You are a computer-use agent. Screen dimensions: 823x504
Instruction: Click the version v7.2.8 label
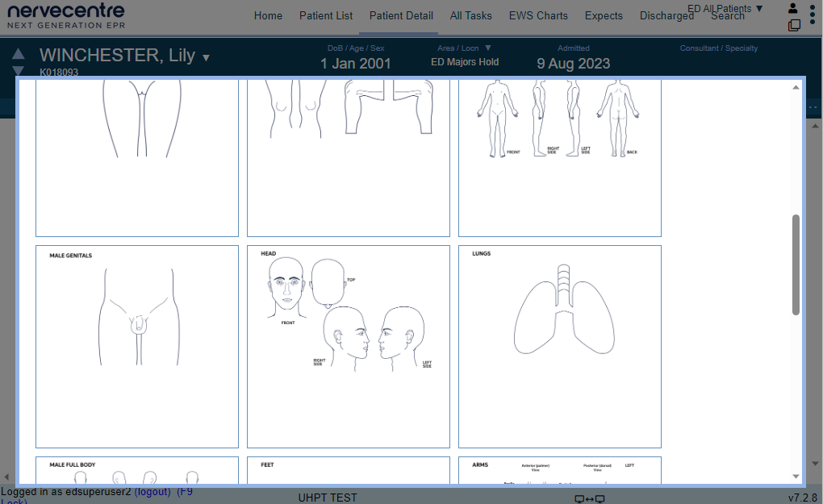coord(803,498)
